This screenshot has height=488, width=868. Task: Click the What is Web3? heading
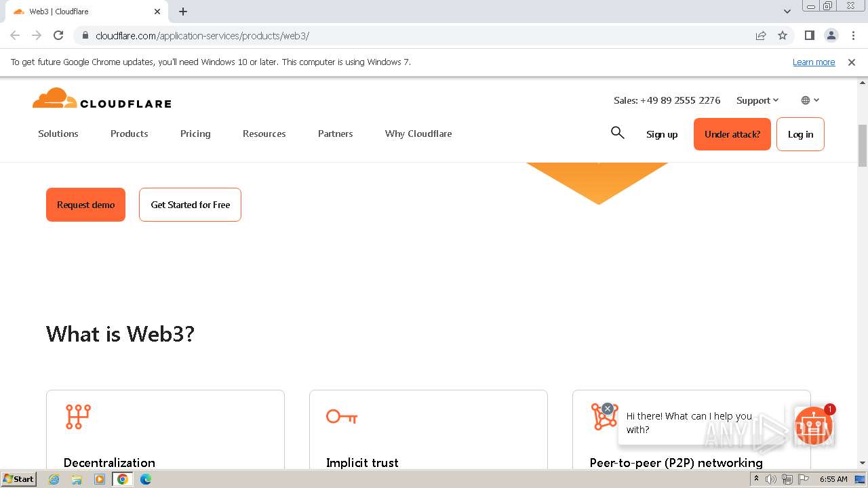(x=120, y=333)
